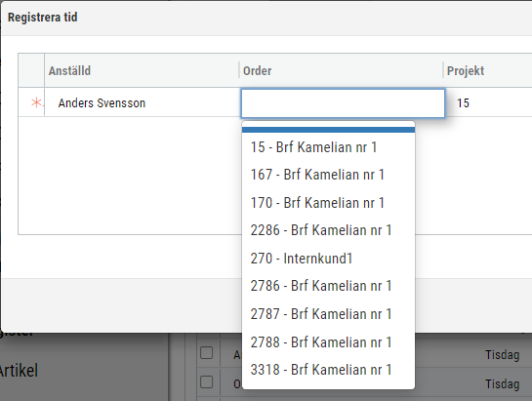Screen dimensions: 532x401
Task: Select order 3318 - Brf Kamelian nr 1
Action: coord(328,370)
